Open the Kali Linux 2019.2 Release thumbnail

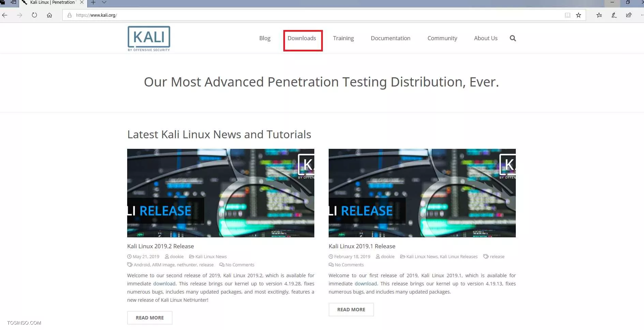click(221, 193)
